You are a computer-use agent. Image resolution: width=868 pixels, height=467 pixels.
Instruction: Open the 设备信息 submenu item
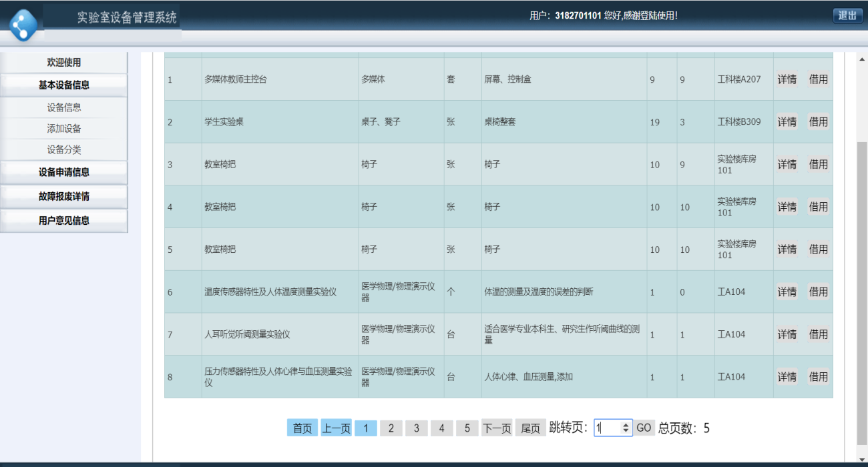pyautogui.click(x=63, y=107)
